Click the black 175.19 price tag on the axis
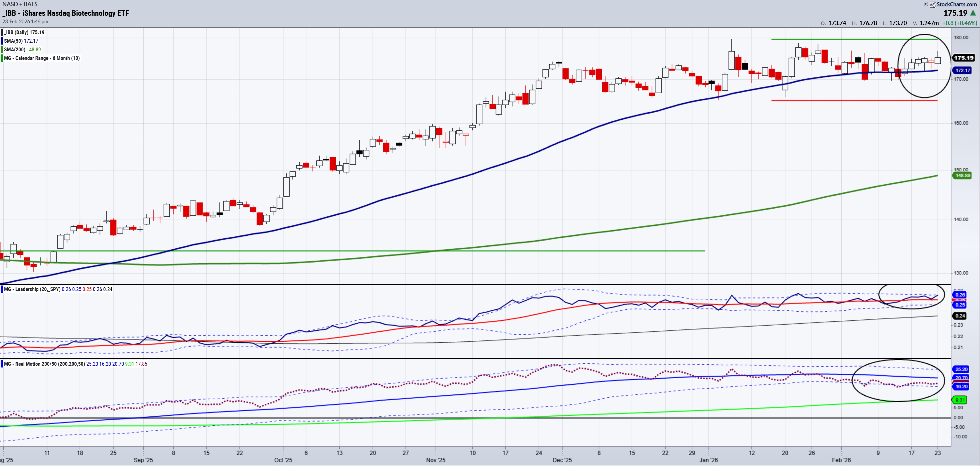The image size is (980, 466). pos(963,58)
